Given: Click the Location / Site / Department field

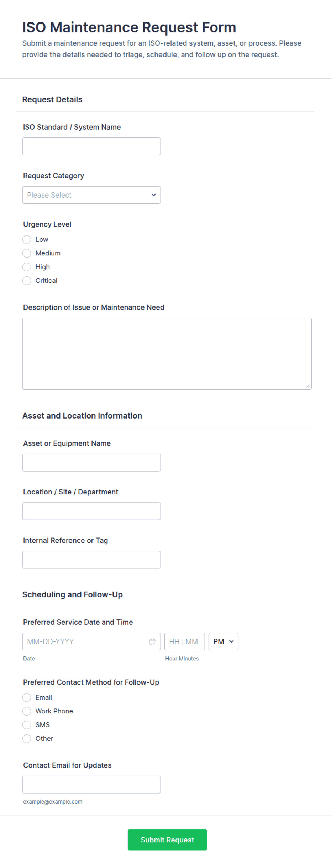Looking at the screenshot, I should tap(91, 511).
